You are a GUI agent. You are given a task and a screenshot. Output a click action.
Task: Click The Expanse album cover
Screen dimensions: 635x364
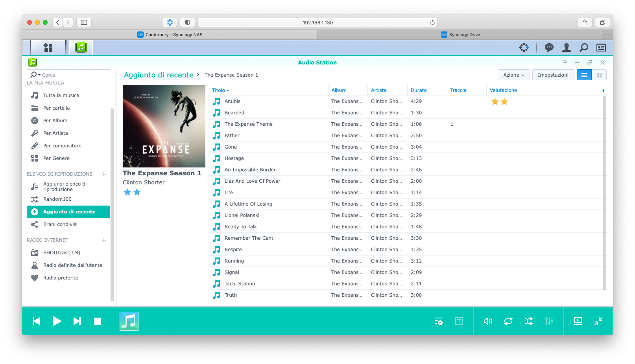click(164, 126)
